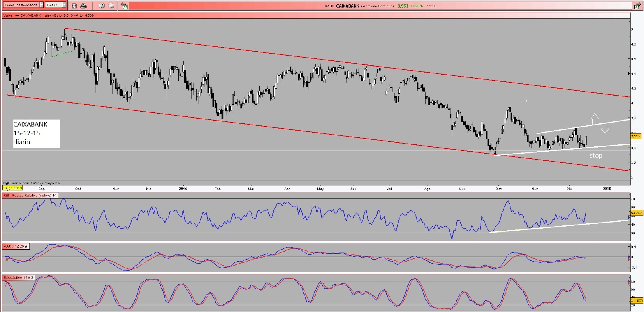Click the 'Valor CAIXABANK' legend label
644x312 pixels.
pos(22,15)
